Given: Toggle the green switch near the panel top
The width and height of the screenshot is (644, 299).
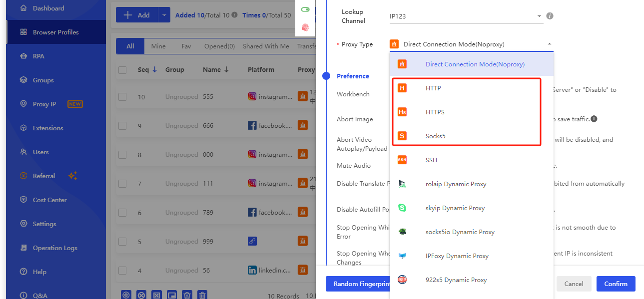Looking at the screenshot, I should click(x=305, y=9).
